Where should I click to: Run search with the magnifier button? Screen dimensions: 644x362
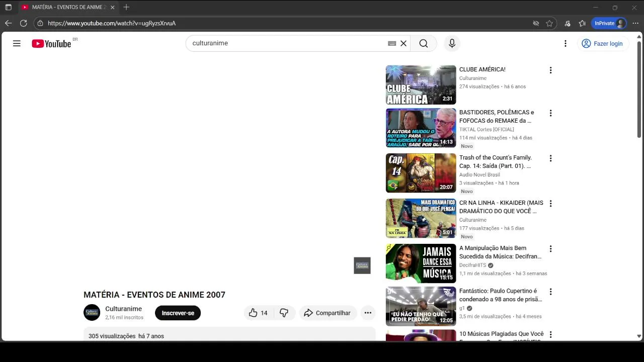(424, 44)
